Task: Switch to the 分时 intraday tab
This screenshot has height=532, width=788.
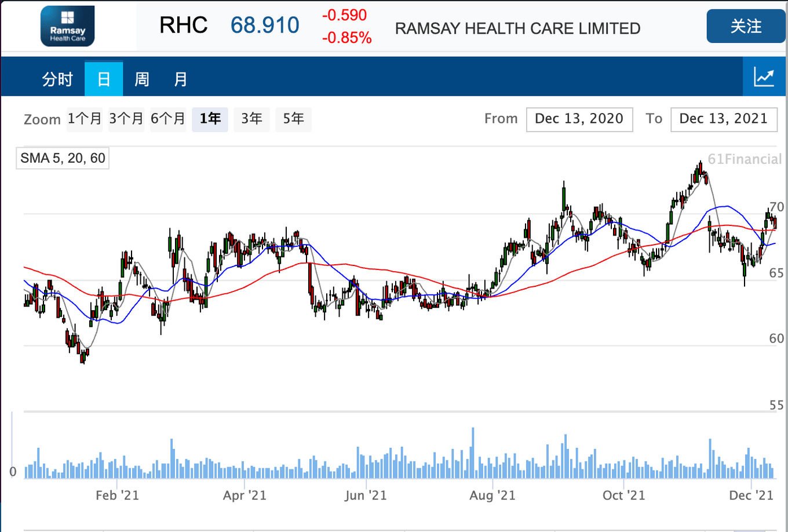Action: click(x=57, y=79)
